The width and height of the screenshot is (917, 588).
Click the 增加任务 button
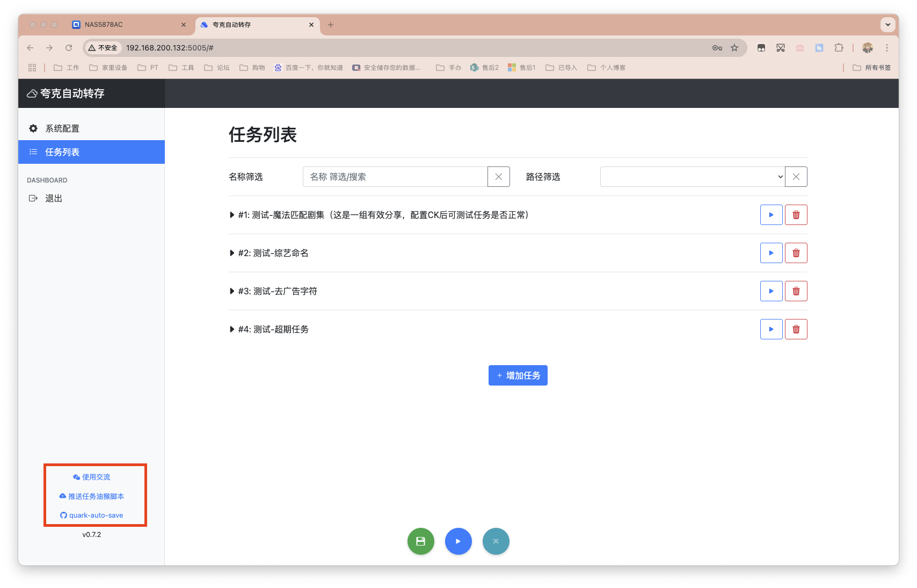coord(518,375)
